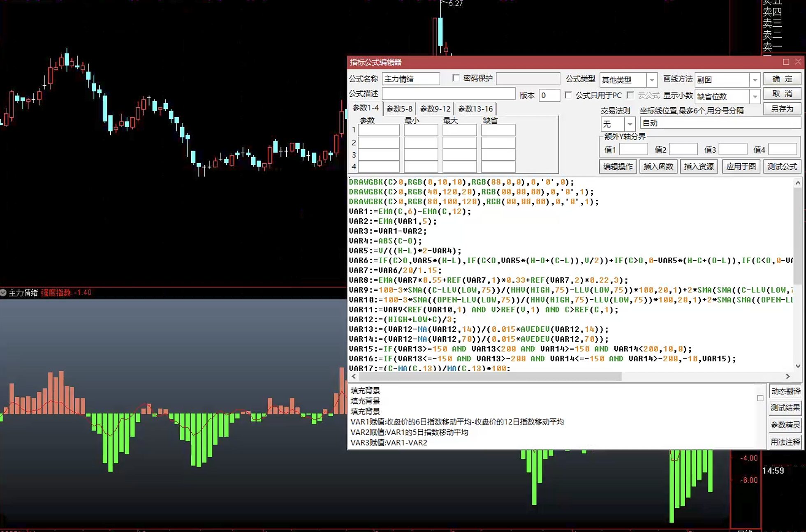Click the 14:59 time display
This screenshot has height=532, width=806.
(773, 471)
